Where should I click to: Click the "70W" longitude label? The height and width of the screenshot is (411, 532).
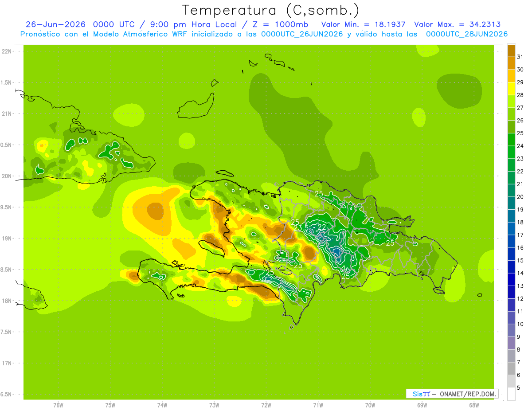pos(370,405)
